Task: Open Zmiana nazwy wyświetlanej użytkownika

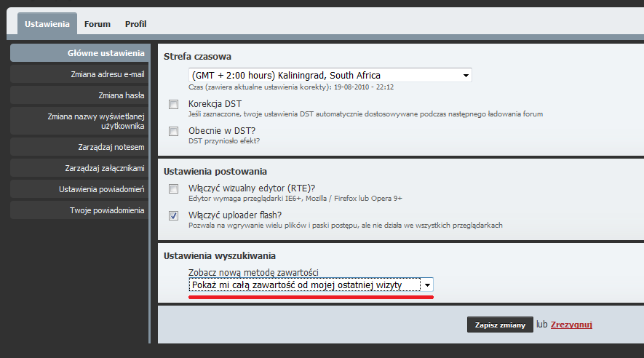Action: point(79,121)
